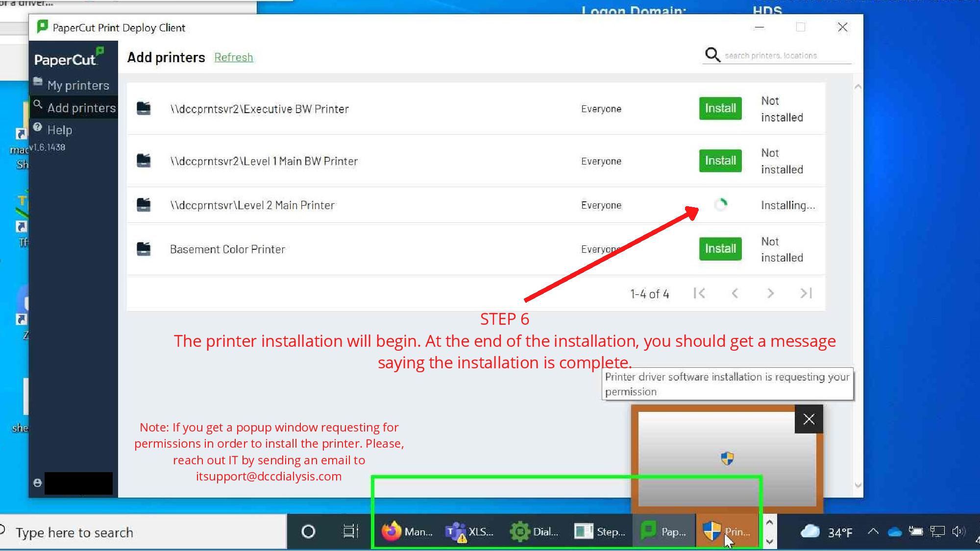Viewport: 980px width, 551px height.
Task: Click taskbar toolbar scroll up arrow
Action: pos(769,523)
